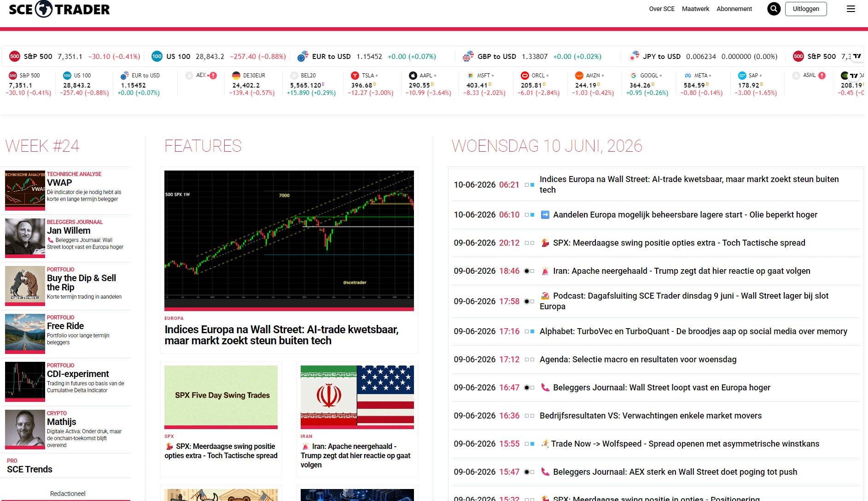868x501 pixels.
Task: Open 'Aandelen Europa mogelijk beheersbare lagere start' headline
Action: (685, 215)
